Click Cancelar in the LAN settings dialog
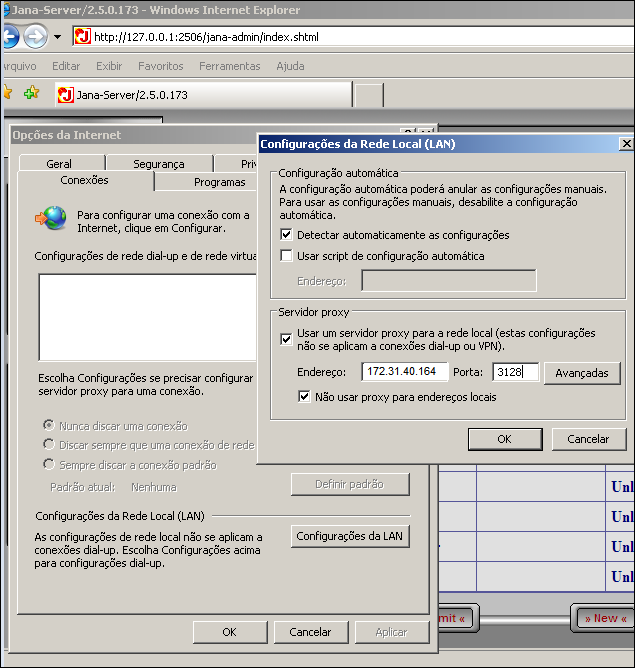Screen dimensions: 635x668 point(589,439)
